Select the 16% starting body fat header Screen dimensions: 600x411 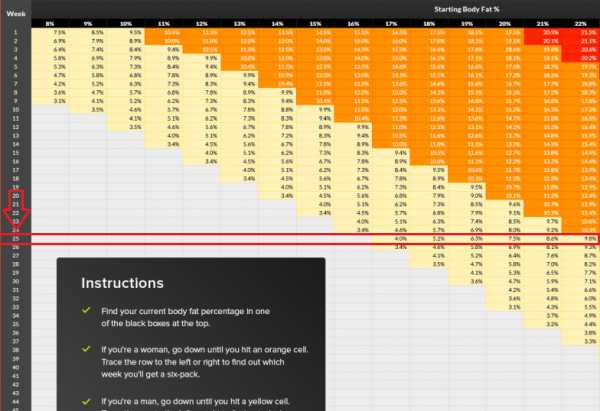pyautogui.click(x=353, y=24)
